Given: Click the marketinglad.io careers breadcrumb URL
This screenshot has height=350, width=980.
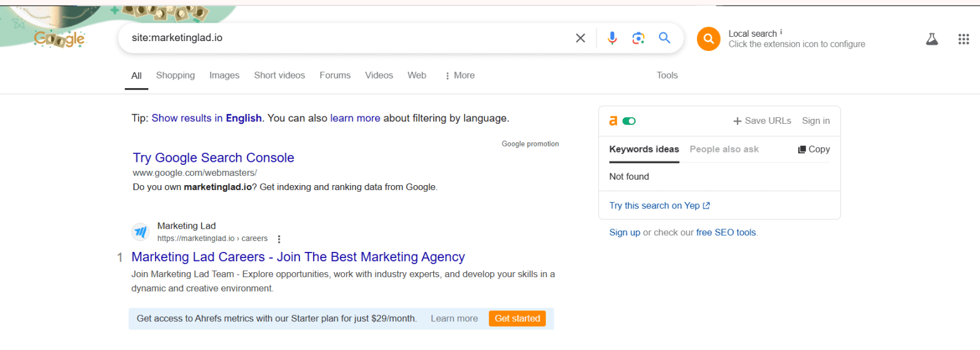Looking at the screenshot, I should pyautogui.click(x=212, y=238).
